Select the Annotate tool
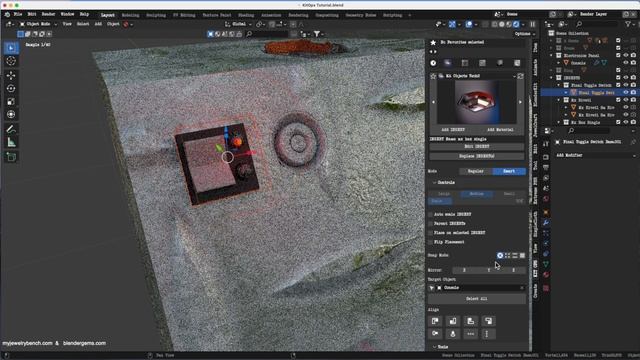Viewport: 640px width, 360px height. [11, 129]
